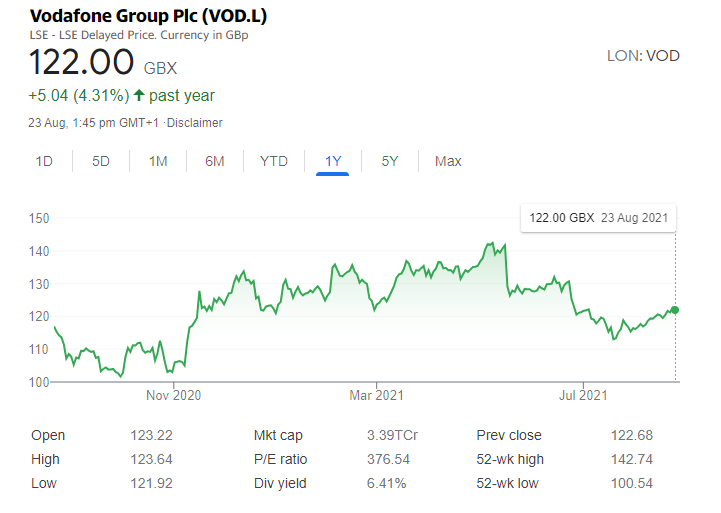Switch chart to 1M range

pos(158,161)
